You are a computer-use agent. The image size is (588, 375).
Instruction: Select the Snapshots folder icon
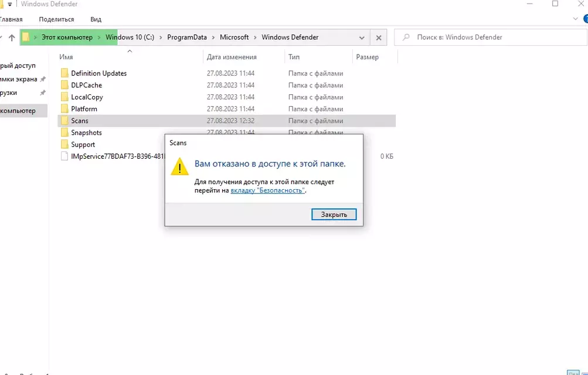[64, 132]
